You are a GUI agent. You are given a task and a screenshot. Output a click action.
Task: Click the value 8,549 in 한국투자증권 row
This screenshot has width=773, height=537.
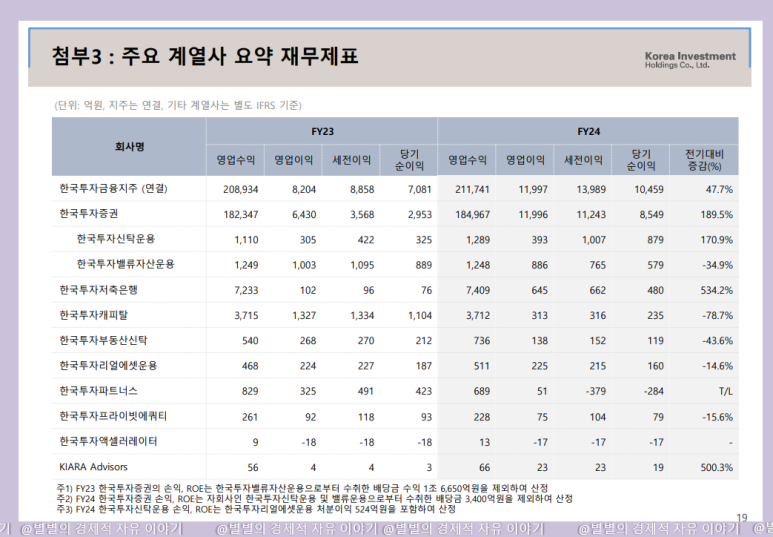pos(652,215)
